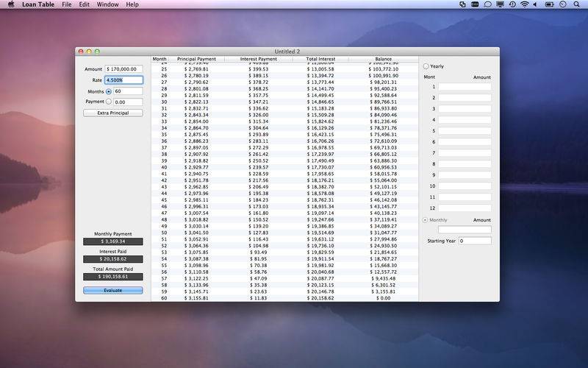588x368 pixels.
Task: Open the File menu
Action: click(x=67, y=4)
